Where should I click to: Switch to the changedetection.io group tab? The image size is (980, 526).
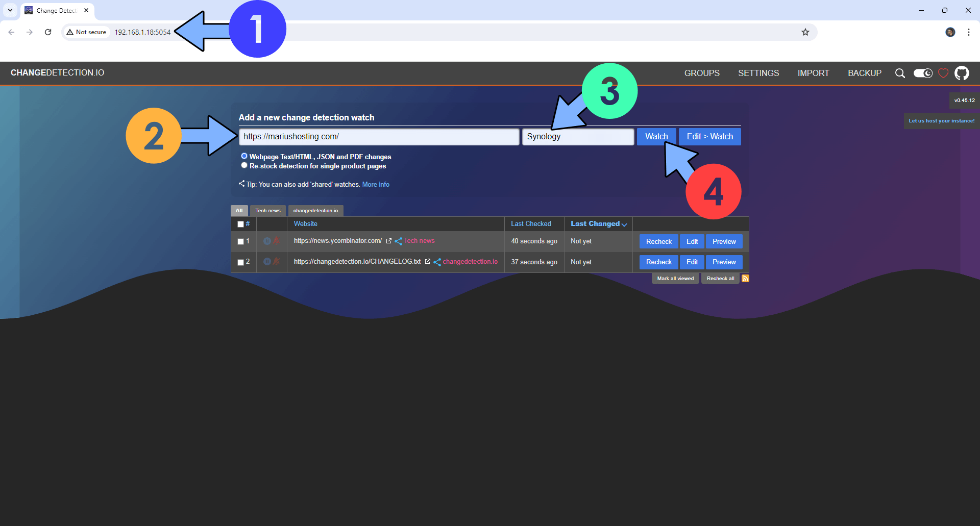coord(315,211)
